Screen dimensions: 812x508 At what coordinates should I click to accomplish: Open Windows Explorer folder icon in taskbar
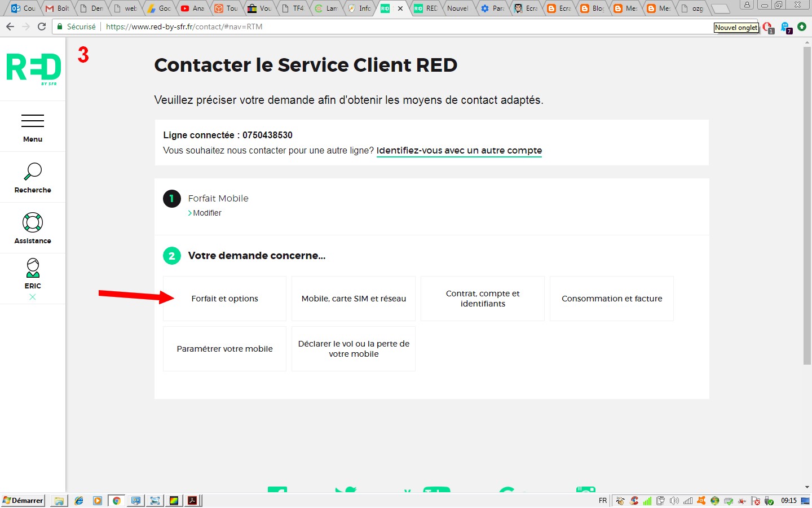coord(59,501)
